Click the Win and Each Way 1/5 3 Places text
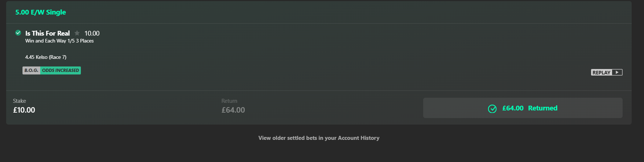This screenshot has width=644, height=162. tap(59, 41)
